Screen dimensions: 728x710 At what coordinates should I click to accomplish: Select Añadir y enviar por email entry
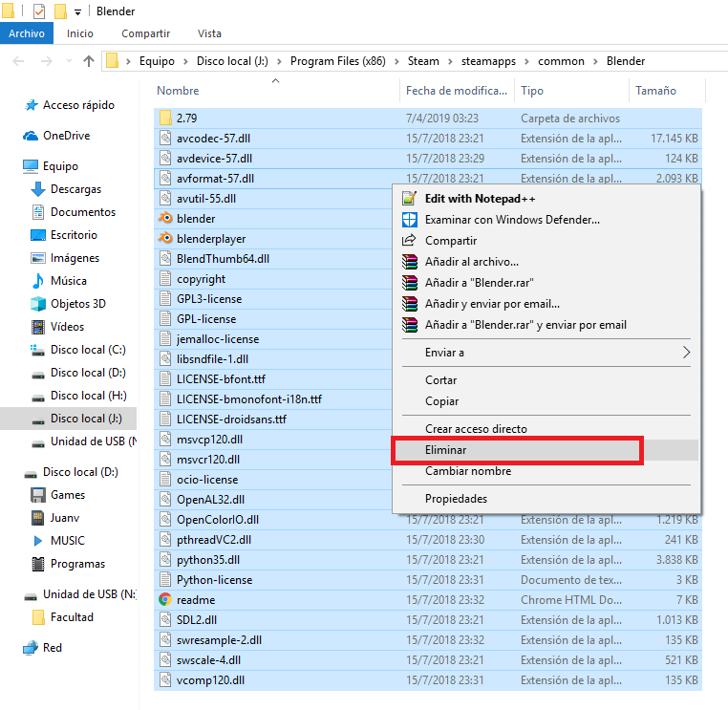pos(546,304)
